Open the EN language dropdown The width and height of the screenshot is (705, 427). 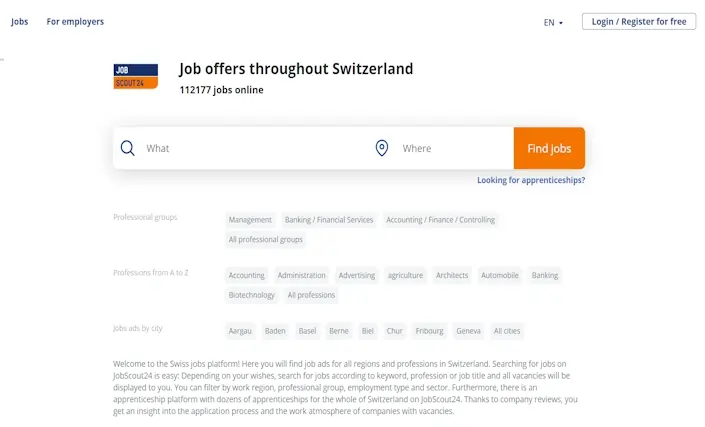(553, 22)
